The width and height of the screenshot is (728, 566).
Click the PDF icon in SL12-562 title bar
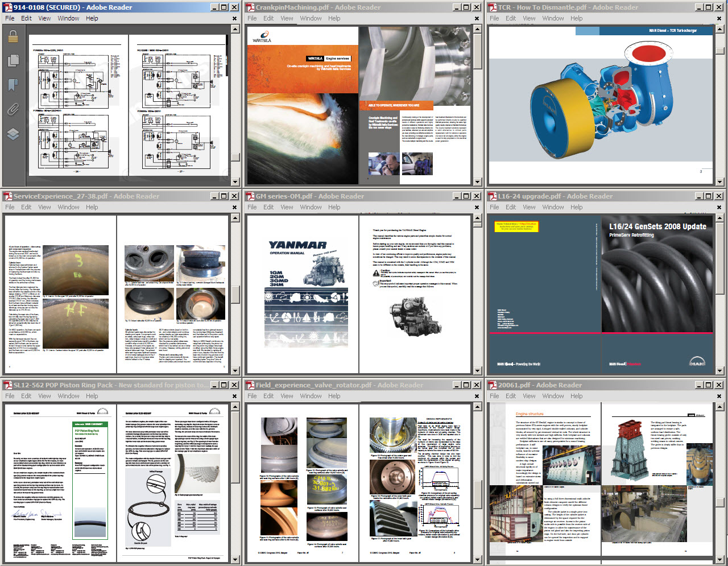click(x=7, y=385)
